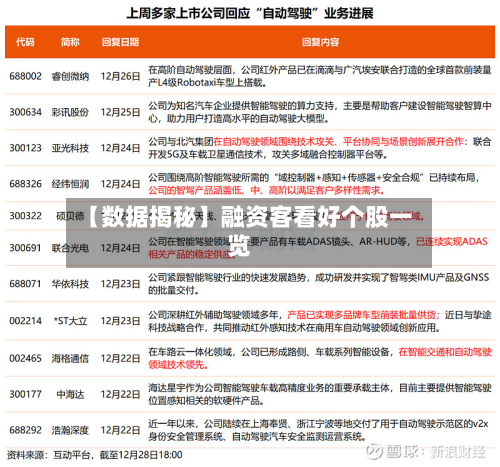500x467 pixels.
Task: Click company name 硕贝德
Action: [x=70, y=216]
